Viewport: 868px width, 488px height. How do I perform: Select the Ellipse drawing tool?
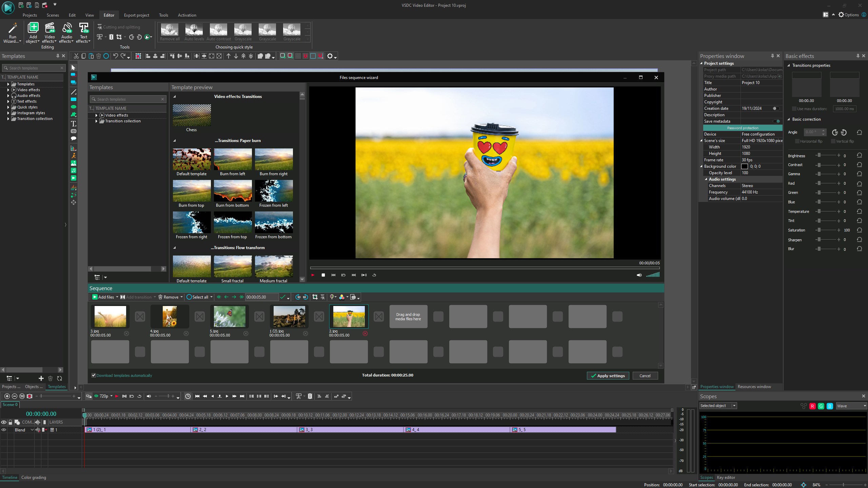(x=74, y=106)
